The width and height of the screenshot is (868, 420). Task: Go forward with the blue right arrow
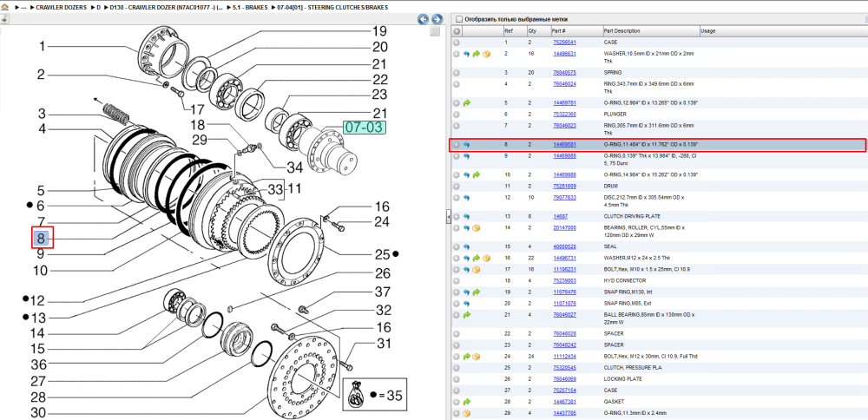pyautogui.click(x=437, y=19)
